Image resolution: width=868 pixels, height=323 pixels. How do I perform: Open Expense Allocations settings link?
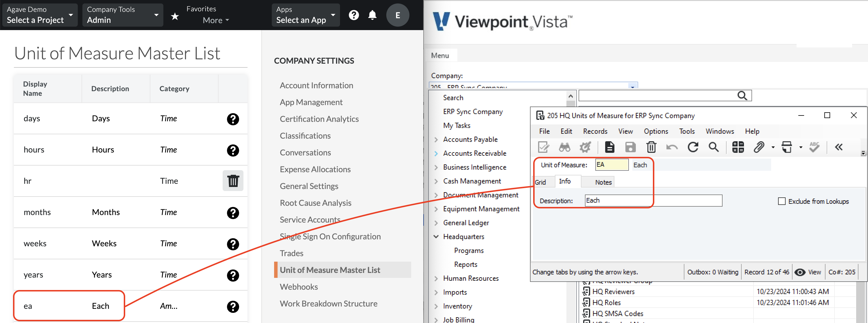coord(315,169)
